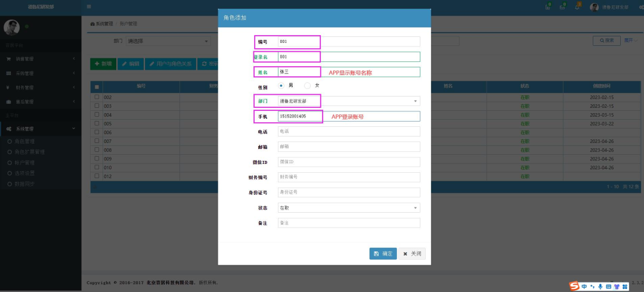The image size is (644, 292).
Task: Click the 确定 save button
Action: click(x=383, y=254)
